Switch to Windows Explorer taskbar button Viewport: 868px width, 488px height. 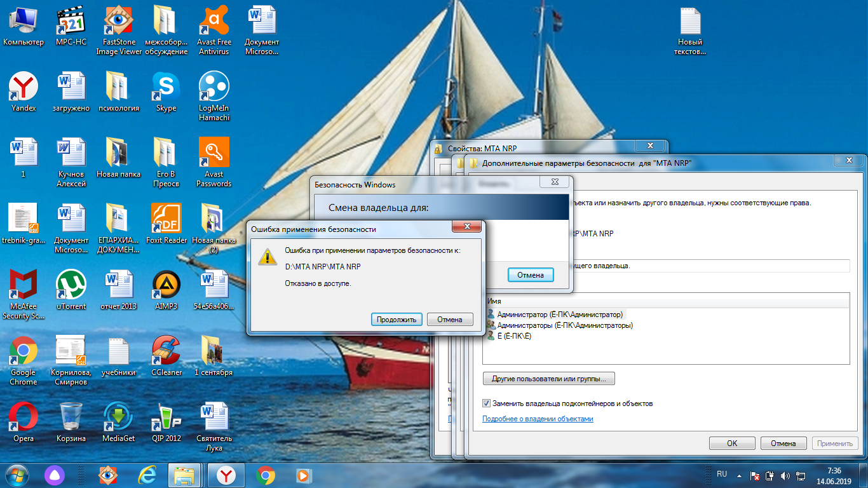(x=185, y=475)
